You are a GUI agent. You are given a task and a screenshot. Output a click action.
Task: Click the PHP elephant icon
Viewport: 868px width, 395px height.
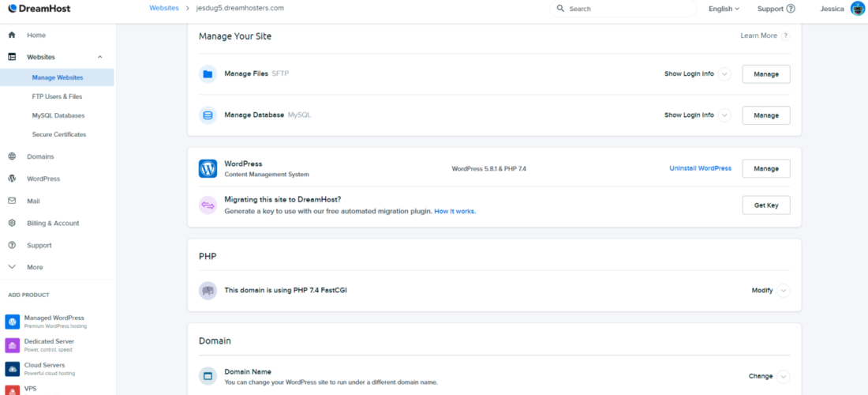[x=208, y=290]
